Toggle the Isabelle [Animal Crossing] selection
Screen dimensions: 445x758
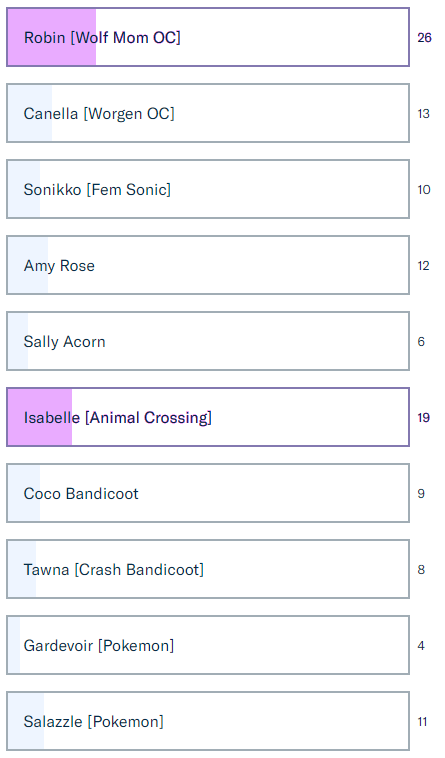pyautogui.click(x=208, y=417)
